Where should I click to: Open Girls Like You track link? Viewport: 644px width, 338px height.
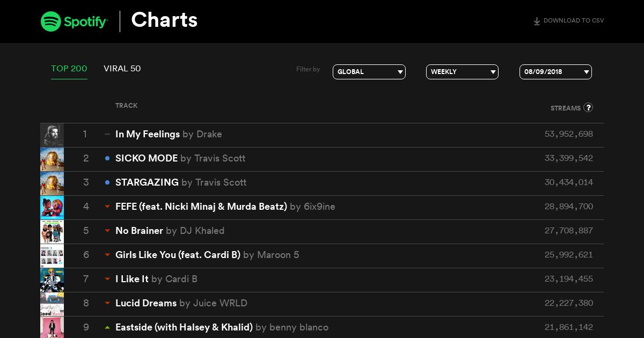pos(178,255)
